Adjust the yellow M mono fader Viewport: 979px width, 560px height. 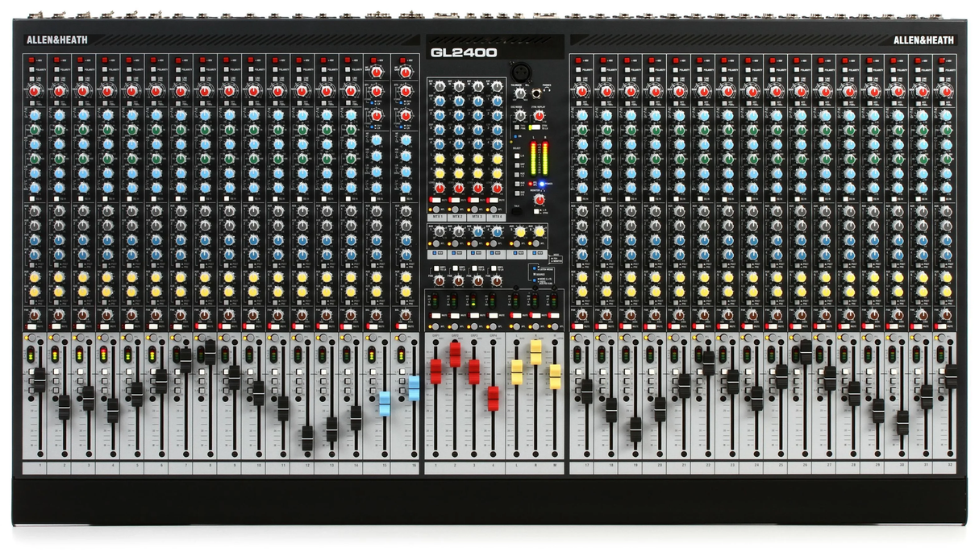[x=555, y=376]
